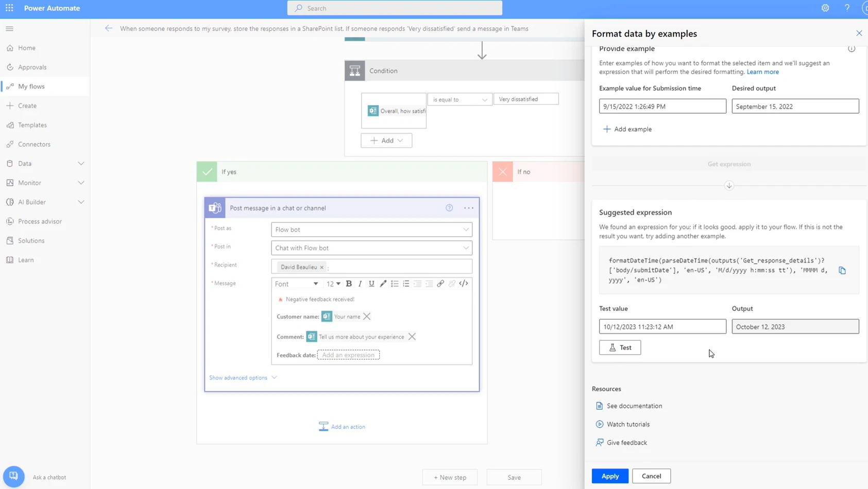The height and width of the screenshot is (489, 868).
Task: Remove David Beaulieu from recipients
Action: [x=321, y=267]
